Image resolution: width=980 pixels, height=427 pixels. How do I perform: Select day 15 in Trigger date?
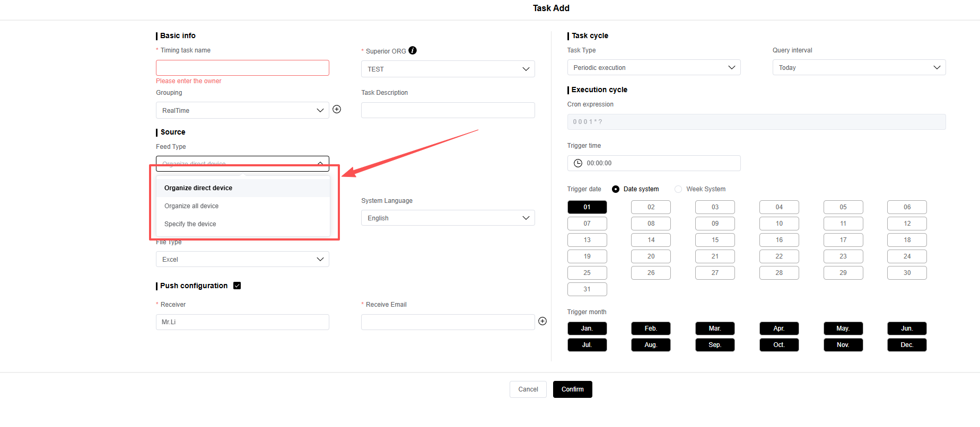[715, 240]
